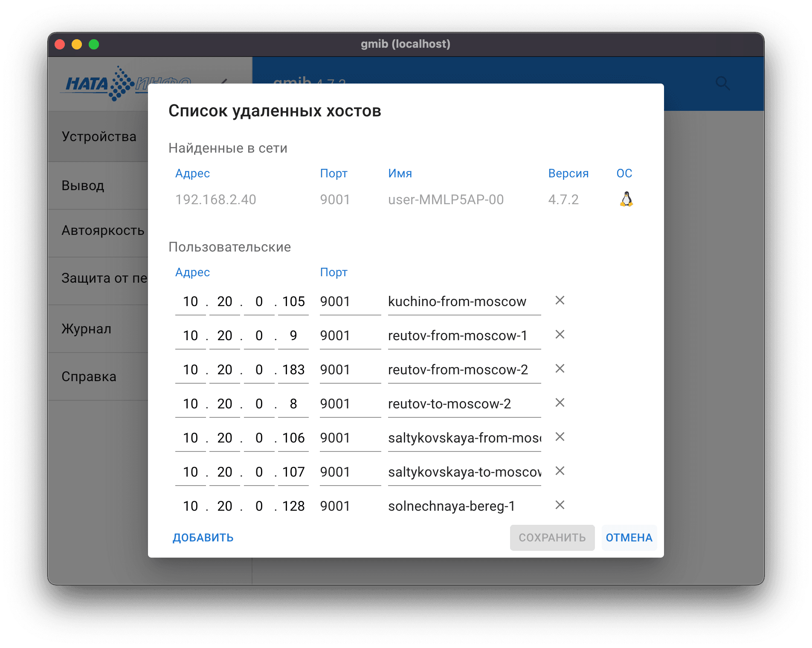Edit the reutov-from-moscow-1 name field
Viewport: 812px width, 648px height.
click(x=464, y=336)
